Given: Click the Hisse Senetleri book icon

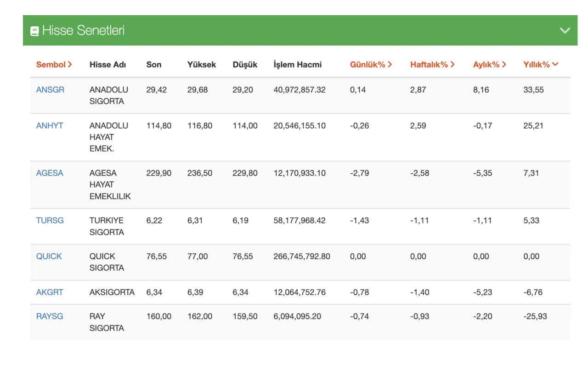Looking at the screenshot, I should click(x=34, y=31).
